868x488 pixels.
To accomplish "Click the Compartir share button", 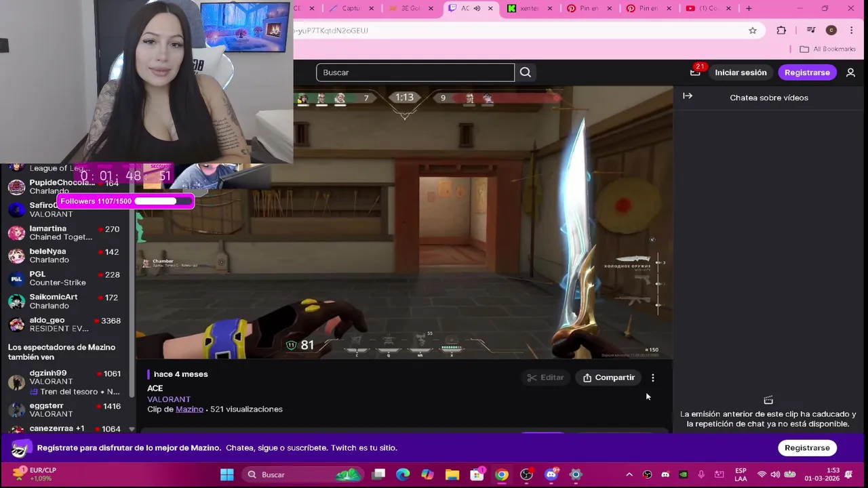I will (609, 378).
